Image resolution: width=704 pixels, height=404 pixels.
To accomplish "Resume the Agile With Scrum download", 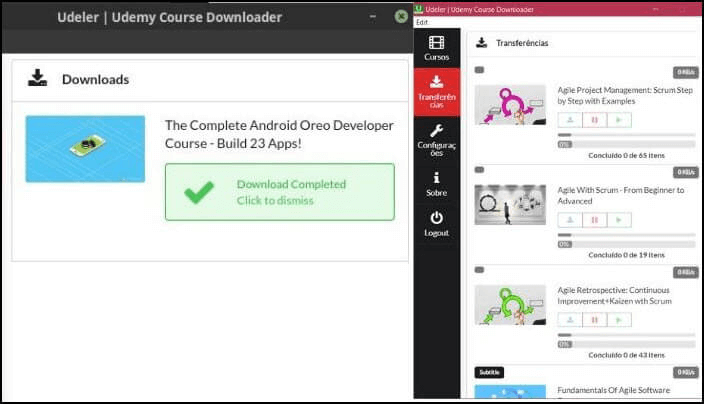I will (x=620, y=220).
